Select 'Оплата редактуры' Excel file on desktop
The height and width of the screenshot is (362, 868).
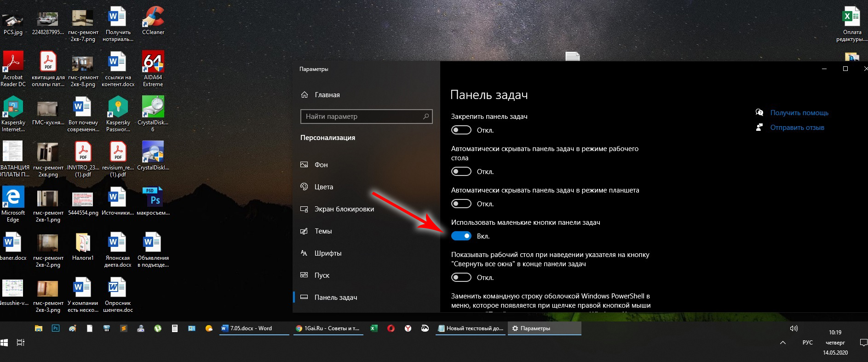[852, 24]
